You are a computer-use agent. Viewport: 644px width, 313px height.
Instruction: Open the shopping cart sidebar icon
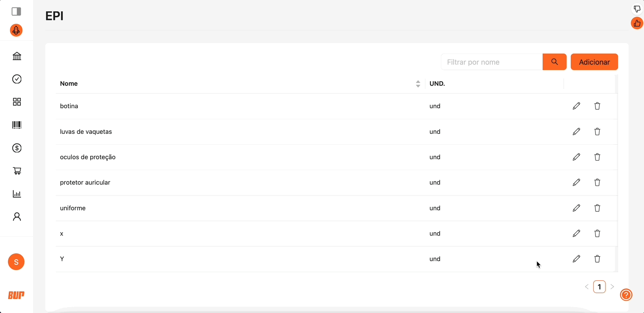point(17,171)
